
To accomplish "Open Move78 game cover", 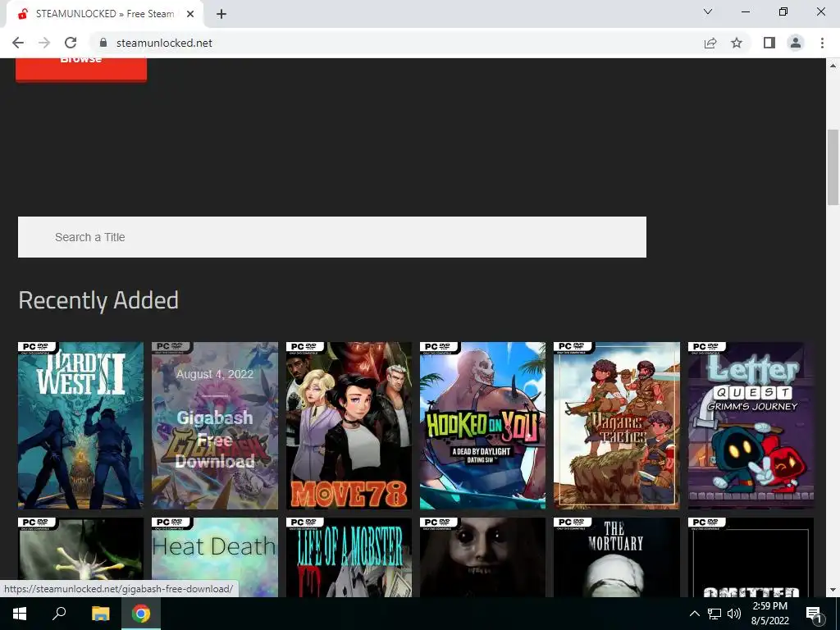I will (349, 426).
